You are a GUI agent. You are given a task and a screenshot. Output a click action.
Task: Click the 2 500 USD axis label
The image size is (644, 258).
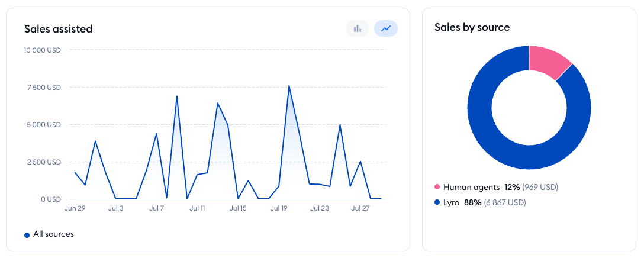(x=44, y=162)
